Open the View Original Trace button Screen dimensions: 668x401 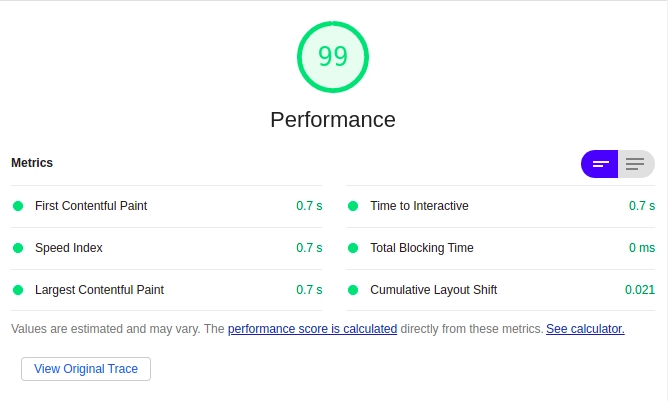tap(86, 369)
